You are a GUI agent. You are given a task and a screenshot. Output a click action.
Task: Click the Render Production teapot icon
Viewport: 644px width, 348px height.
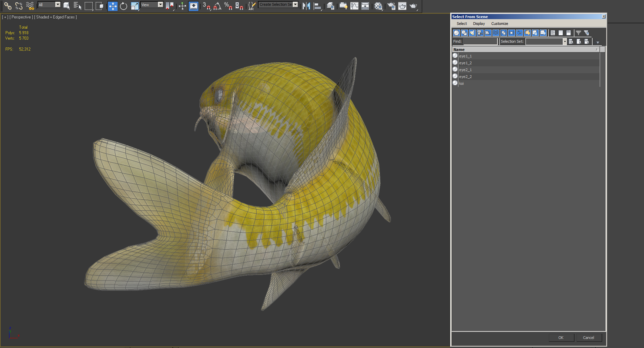(x=413, y=6)
